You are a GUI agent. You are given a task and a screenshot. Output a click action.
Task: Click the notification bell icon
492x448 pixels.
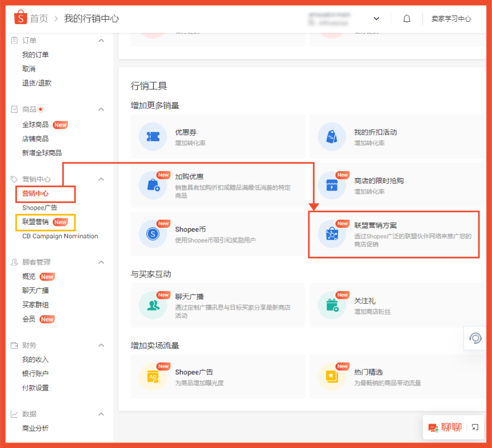[407, 18]
